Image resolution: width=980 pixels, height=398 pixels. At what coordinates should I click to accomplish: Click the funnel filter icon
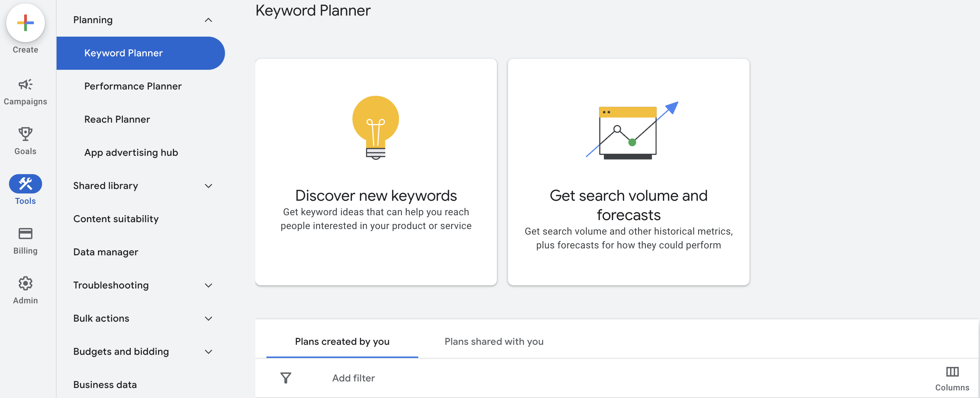click(x=286, y=378)
